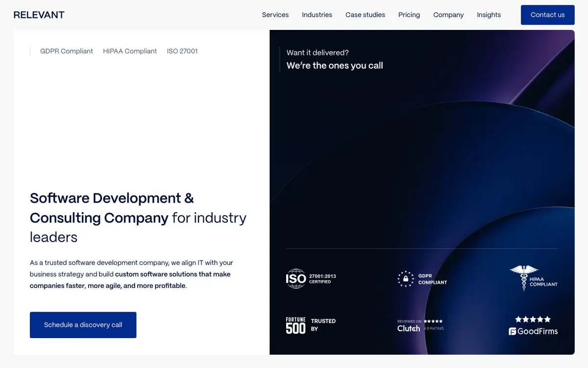
Task: Open the Industries menu
Action: click(317, 15)
